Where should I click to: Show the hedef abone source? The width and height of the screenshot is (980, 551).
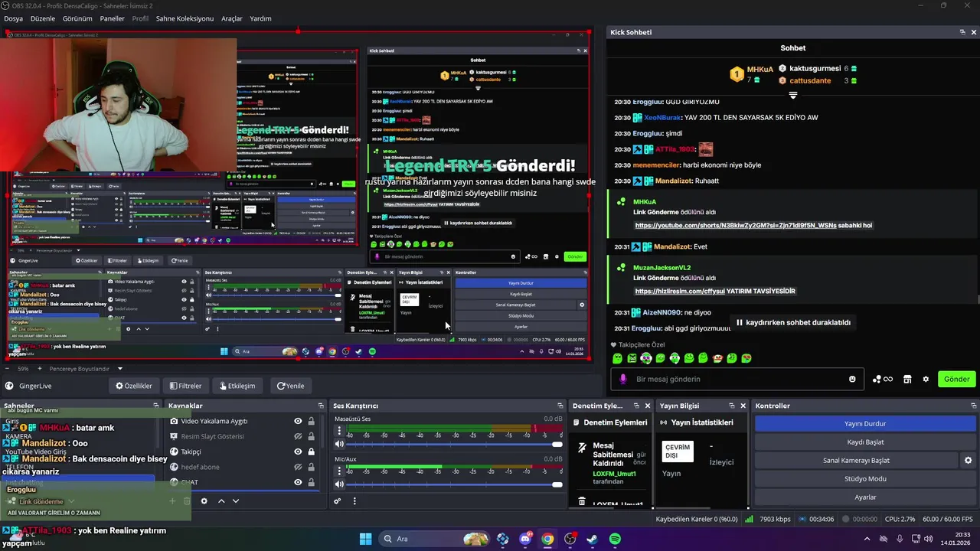pyautogui.click(x=298, y=467)
